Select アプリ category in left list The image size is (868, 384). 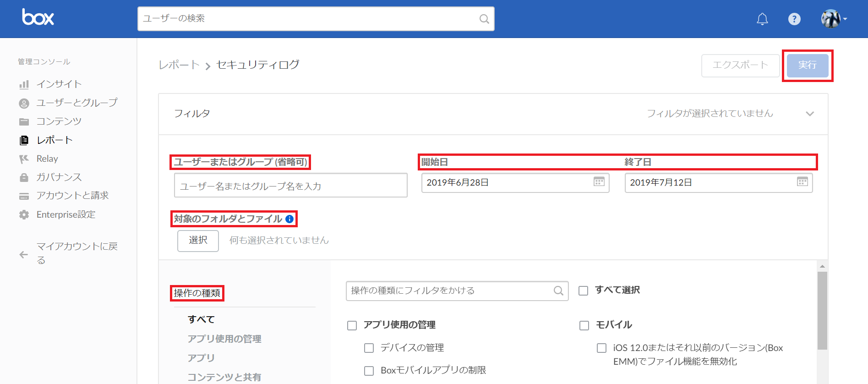201,358
